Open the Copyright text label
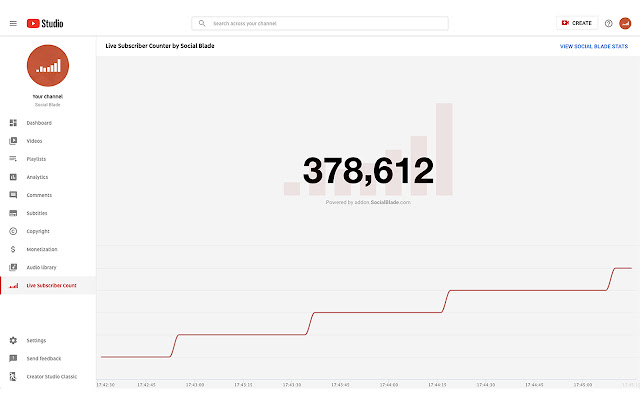The width and height of the screenshot is (640, 400). pyautogui.click(x=38, y=231)
